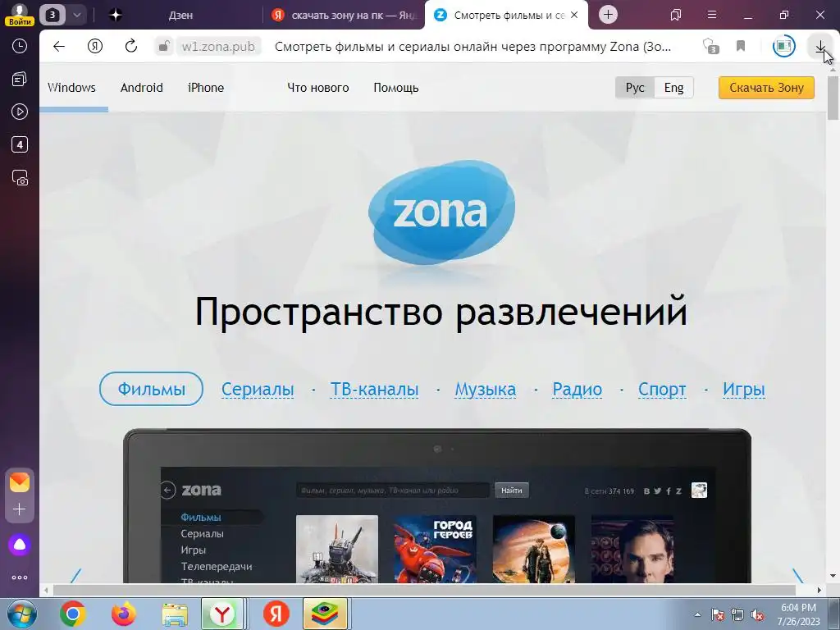840x630 pixels.
Task: Open sidebar three-dots more options
Action: tap(20, 577)
